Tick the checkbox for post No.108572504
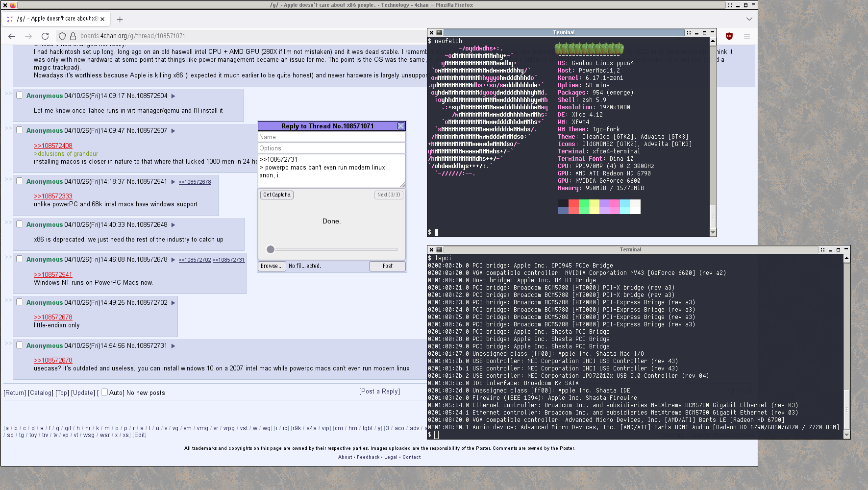The height and width of the screenshot is (490, 868). coord(20,95)
